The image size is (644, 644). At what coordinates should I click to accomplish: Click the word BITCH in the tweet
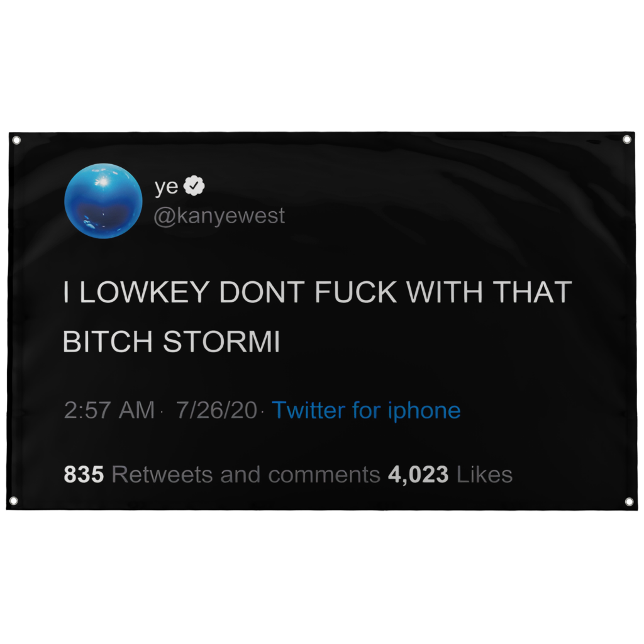pos(108,341)
